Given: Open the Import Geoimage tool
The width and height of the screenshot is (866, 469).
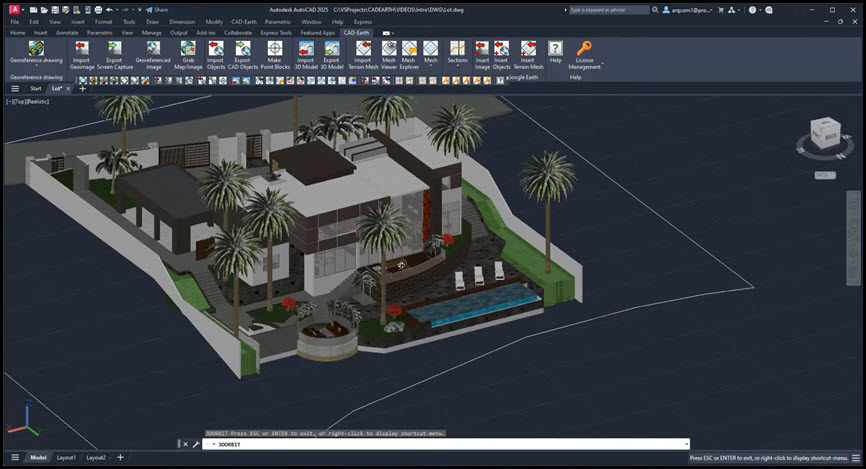Looking at the screenshot, I should click(x=81, y=55).
